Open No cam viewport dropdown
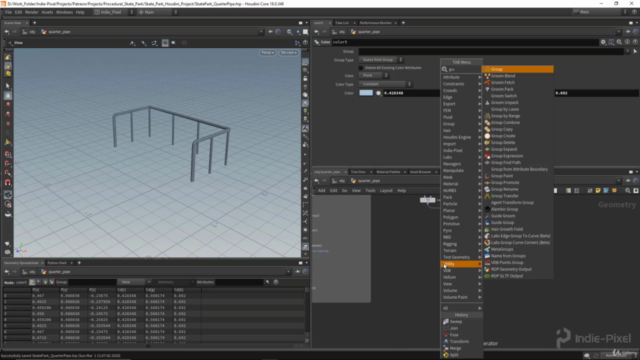Viewport: 640px width, 360px height. (x=288, y=53)
